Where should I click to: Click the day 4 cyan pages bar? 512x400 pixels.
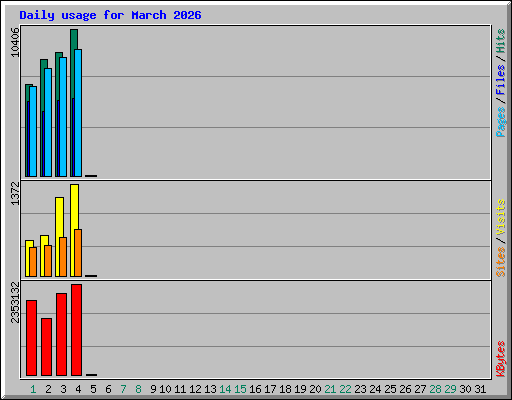tap(78, 113)
